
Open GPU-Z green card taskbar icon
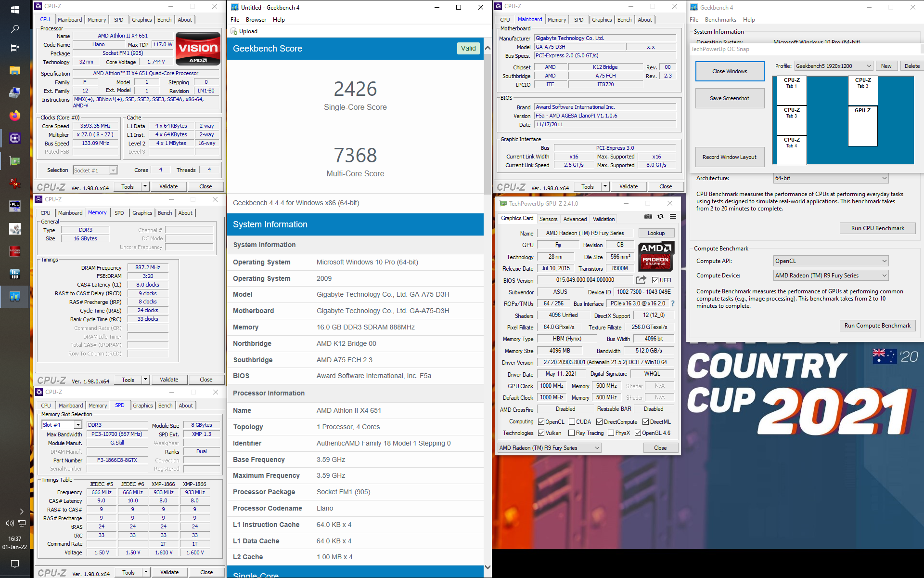pyautogui.click(x=14, y=161)
